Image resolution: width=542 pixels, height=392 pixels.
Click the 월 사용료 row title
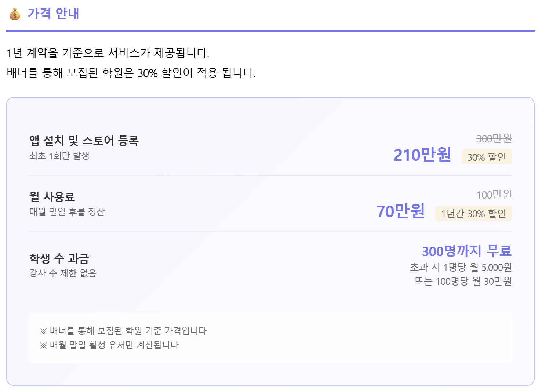(52, 197)
